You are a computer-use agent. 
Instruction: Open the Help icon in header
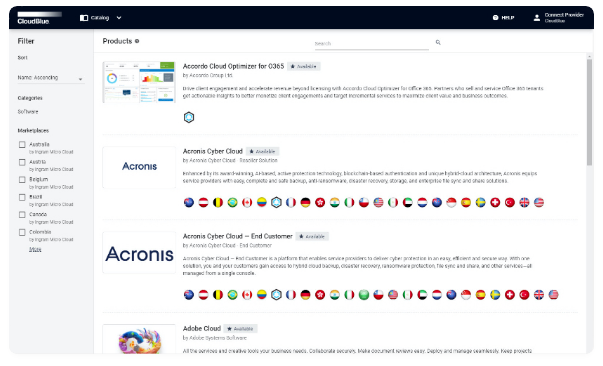pos(495,18)
